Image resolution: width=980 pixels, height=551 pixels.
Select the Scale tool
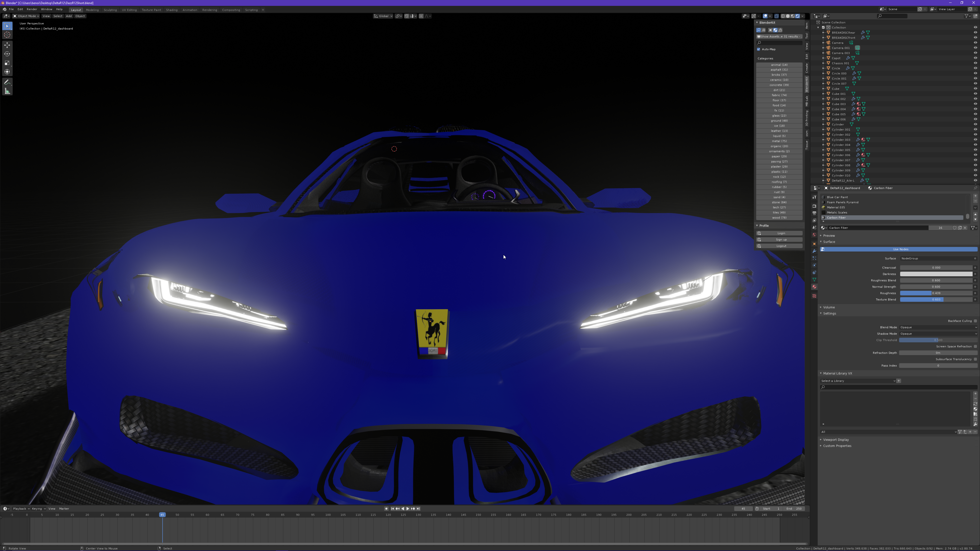click(7, 63)
